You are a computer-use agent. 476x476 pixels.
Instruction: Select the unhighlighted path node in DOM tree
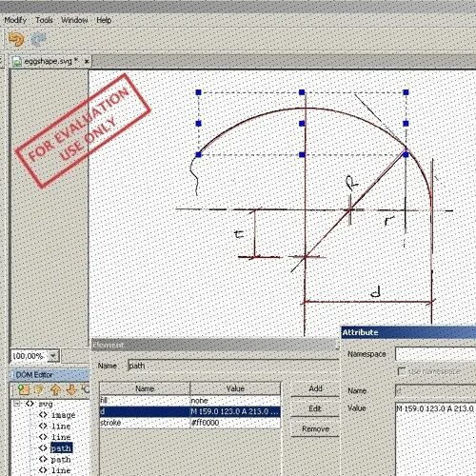pyautogui.click(x=61, y=459)
